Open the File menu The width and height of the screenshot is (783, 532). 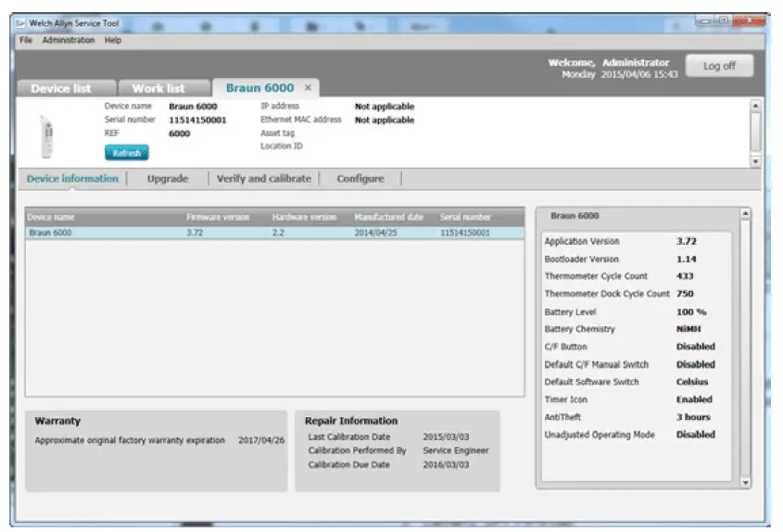[x=26, y=41]
